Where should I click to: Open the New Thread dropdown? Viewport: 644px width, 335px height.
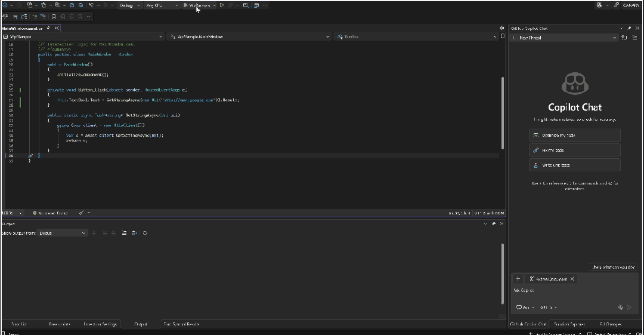pos(564,38)
